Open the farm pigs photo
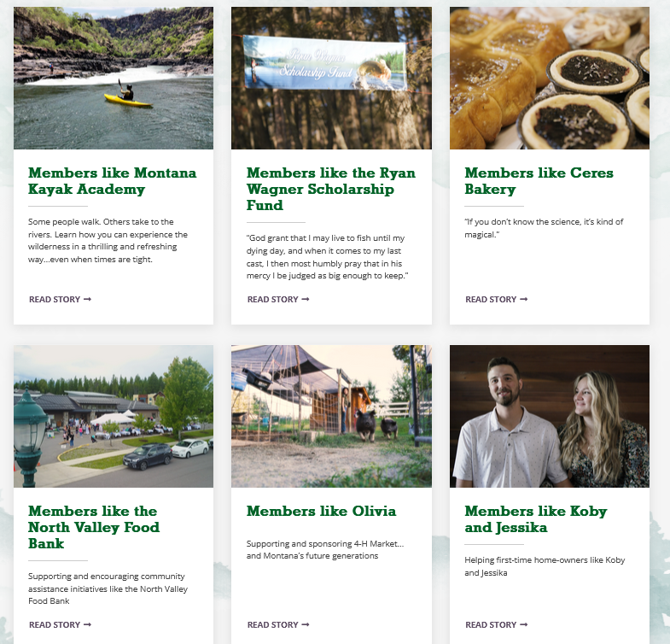Viewport: 670px width, 644px height. click(x=331, y=416)
